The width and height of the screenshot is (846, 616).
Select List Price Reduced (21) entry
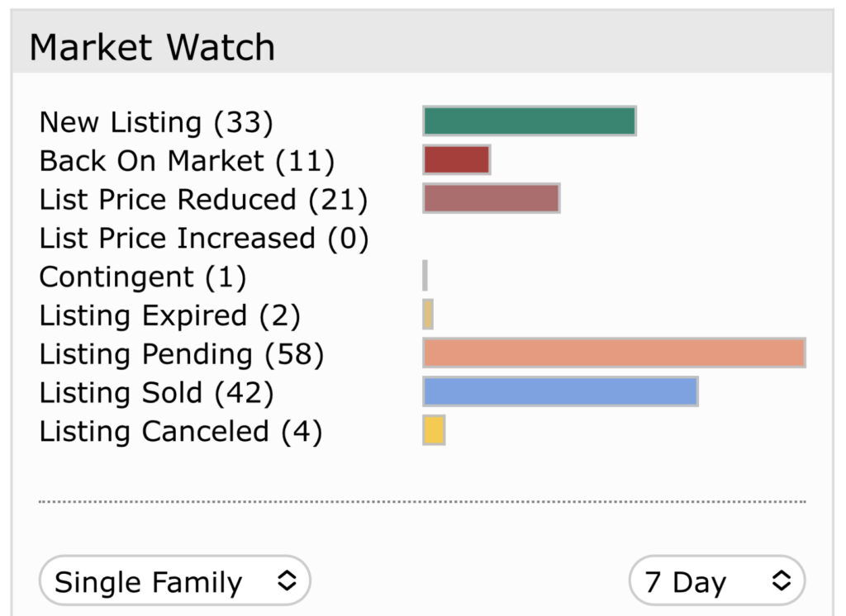(203, 200)
